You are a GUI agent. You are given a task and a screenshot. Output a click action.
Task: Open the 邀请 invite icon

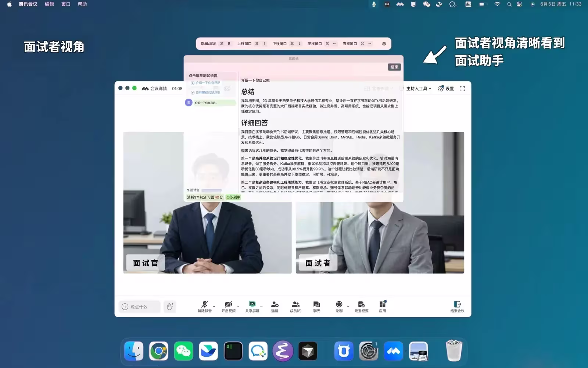(x=275, y=306)
